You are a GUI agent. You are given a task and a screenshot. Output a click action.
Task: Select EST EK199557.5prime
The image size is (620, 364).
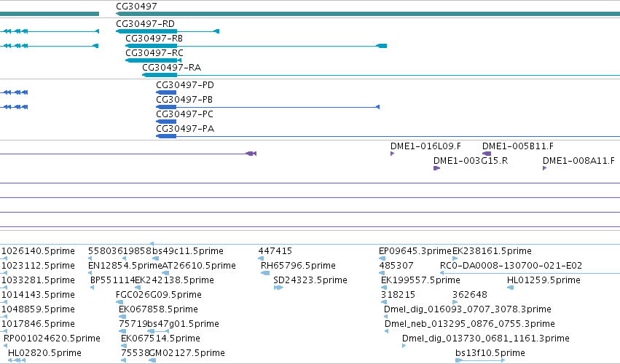[420, 280]
